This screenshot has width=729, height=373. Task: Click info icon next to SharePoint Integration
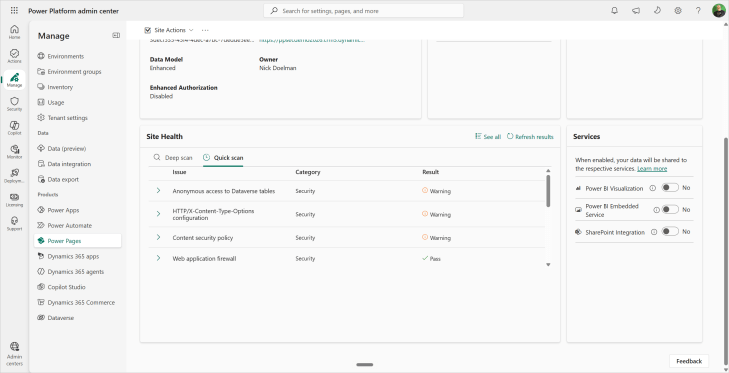pos(654,232)
